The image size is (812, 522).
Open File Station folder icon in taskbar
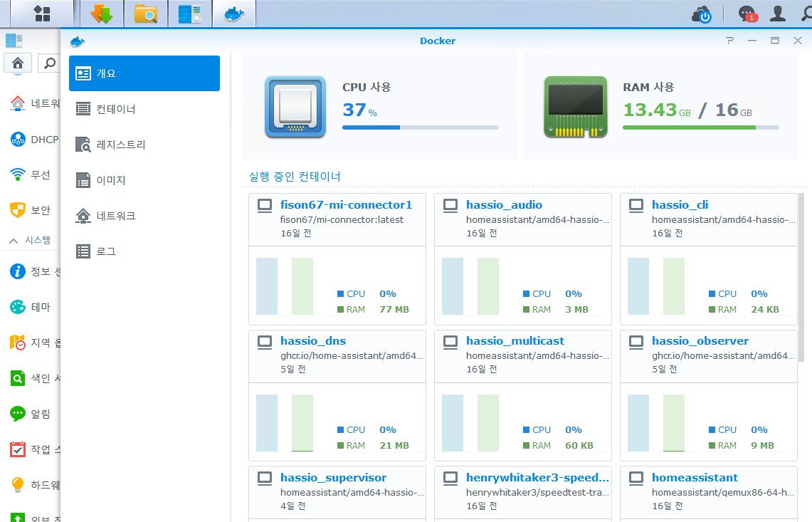tap(145, 14)
